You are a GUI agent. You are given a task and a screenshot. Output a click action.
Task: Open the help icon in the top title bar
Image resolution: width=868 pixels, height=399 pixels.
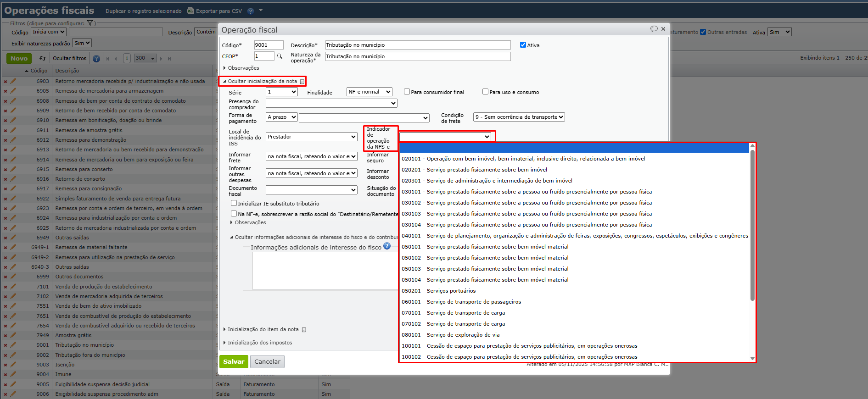pos(251,11)
